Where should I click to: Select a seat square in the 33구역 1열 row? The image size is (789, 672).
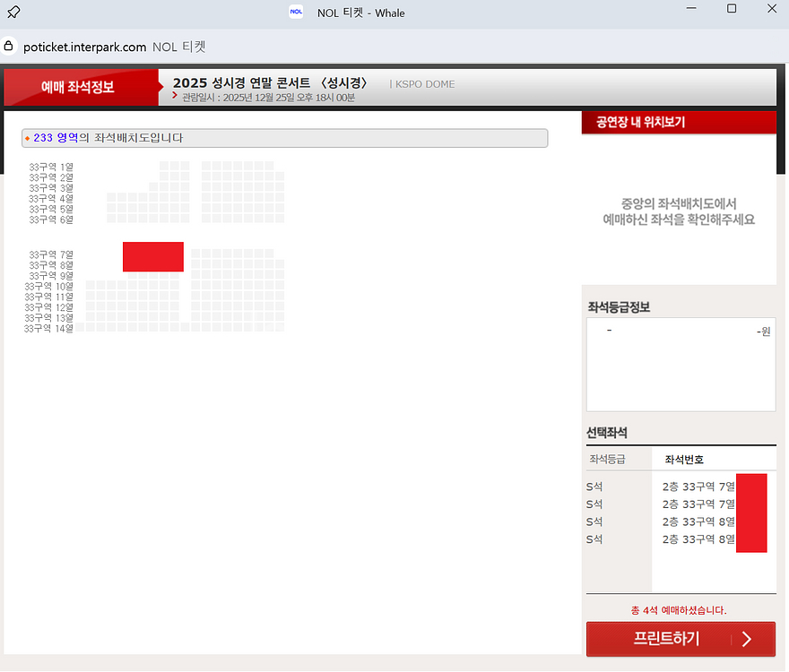pos(165,166)
